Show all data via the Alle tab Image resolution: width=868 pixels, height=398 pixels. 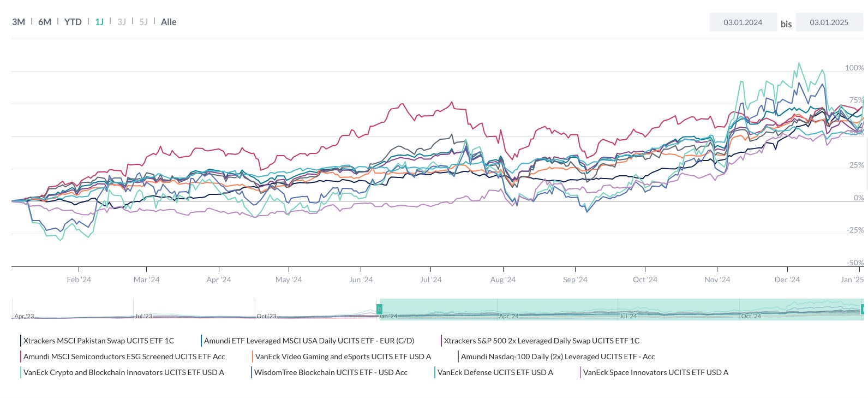[x=169, y=22]
